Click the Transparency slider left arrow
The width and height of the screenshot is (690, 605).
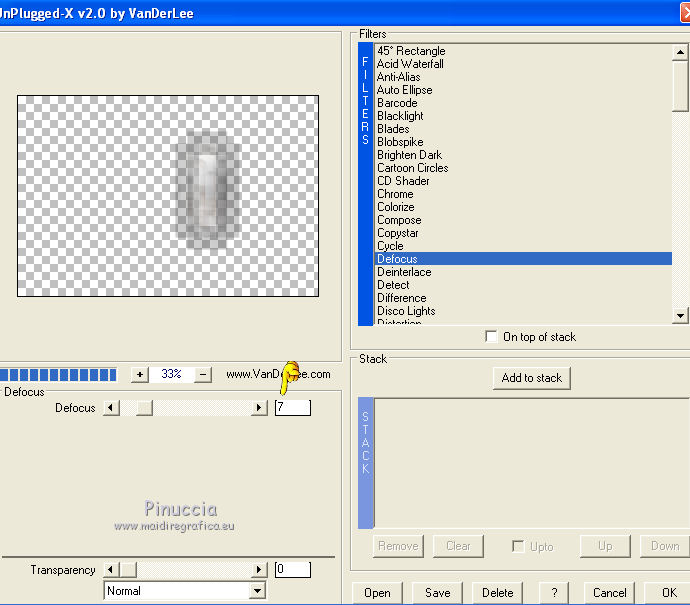111,570
